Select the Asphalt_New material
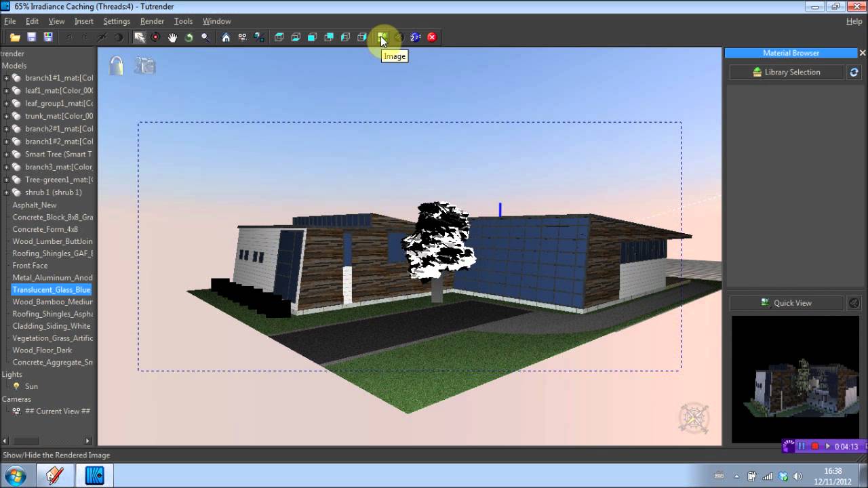This screenshot has width=868, height=488. tap(35, 205)
